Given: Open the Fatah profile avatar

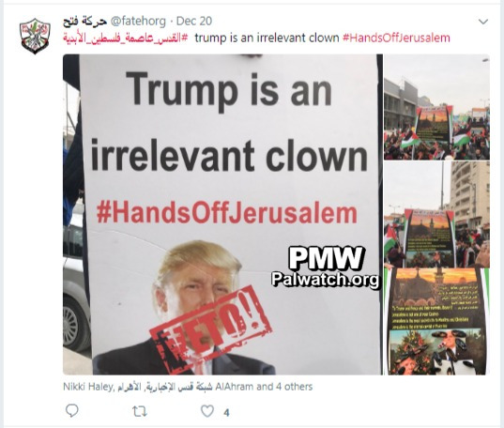Looking at the screenshot, I should tap(35, 36).
